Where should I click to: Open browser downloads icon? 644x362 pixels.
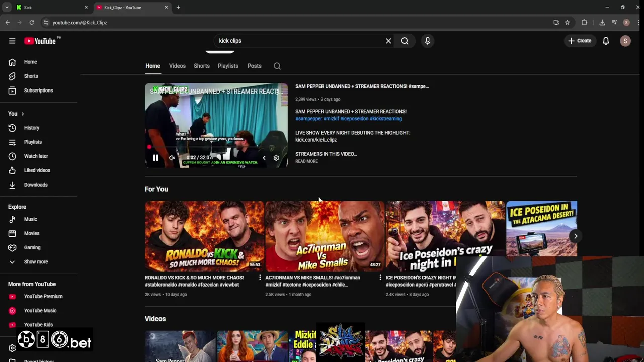602,22
